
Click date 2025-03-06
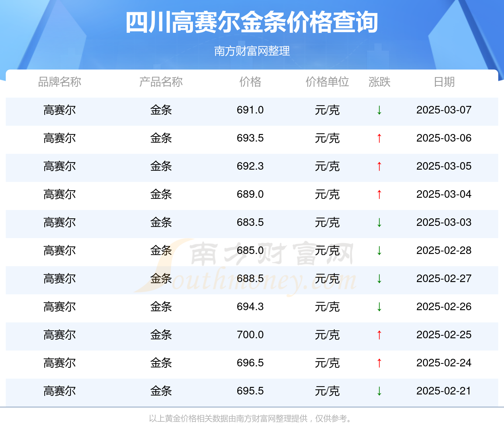[444, 138]
